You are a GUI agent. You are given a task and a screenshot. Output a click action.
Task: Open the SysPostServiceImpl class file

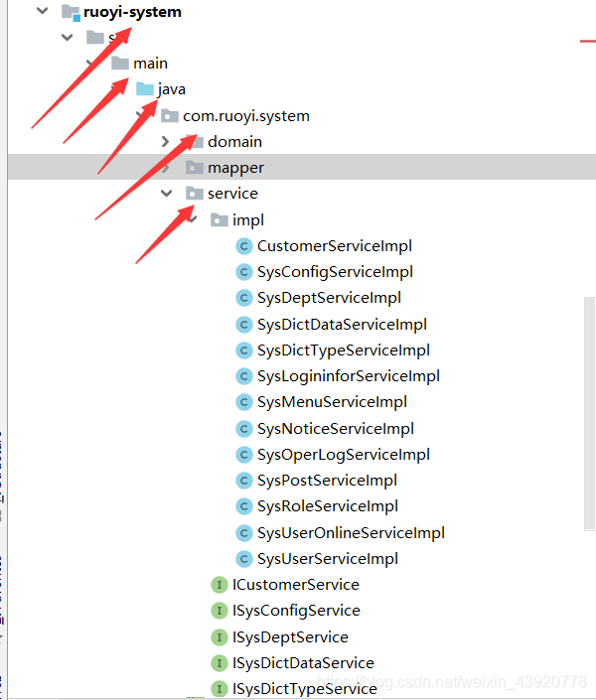point(328,482)
